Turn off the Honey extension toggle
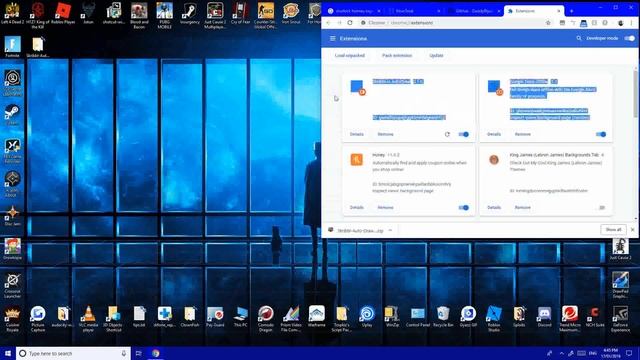This screenshot has width=640, height=360. pos(464,208)
